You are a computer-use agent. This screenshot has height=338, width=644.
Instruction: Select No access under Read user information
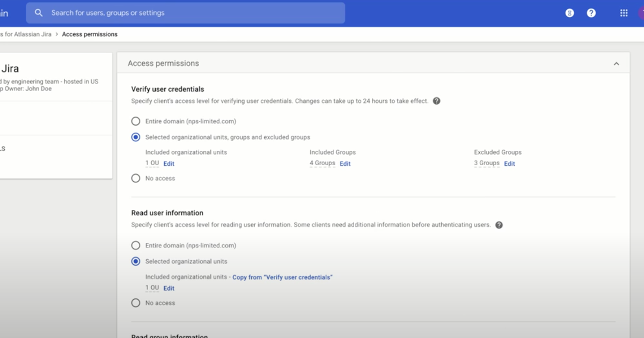click(136, 303)
